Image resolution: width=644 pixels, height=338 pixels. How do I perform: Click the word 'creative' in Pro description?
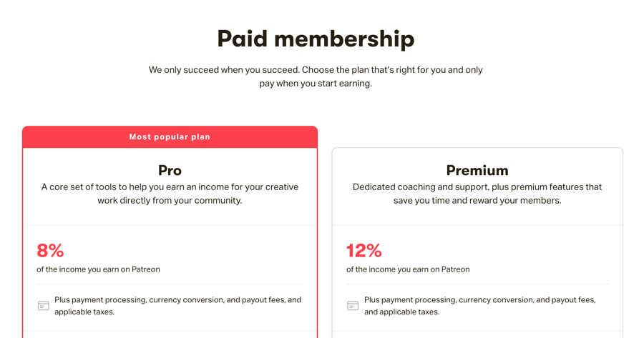[282, 187]
